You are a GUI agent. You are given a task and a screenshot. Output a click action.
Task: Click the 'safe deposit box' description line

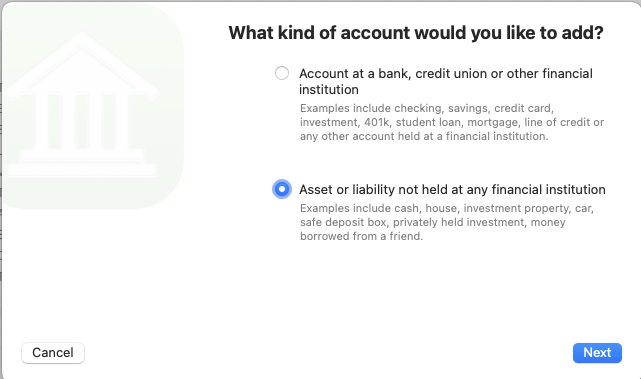[x=433, y=222]
